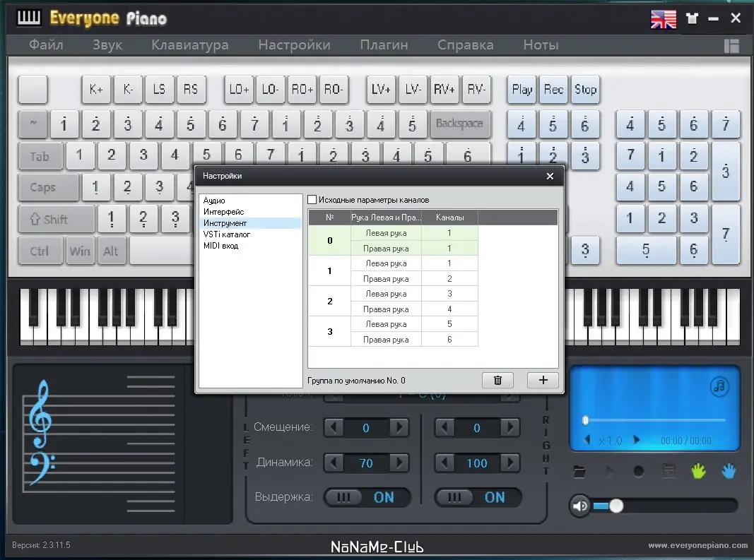Decrease right Смещение value

[444, 427]
